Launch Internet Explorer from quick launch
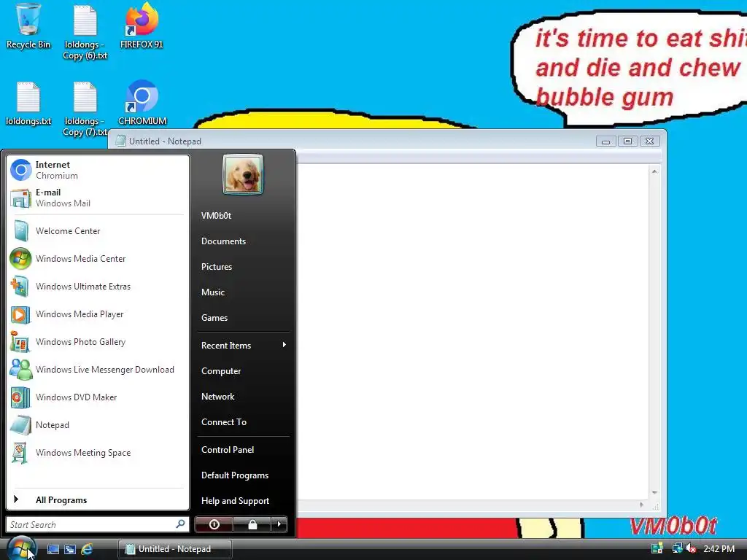The height and width of the screenshot is (560, 747). tap(87, 549)
